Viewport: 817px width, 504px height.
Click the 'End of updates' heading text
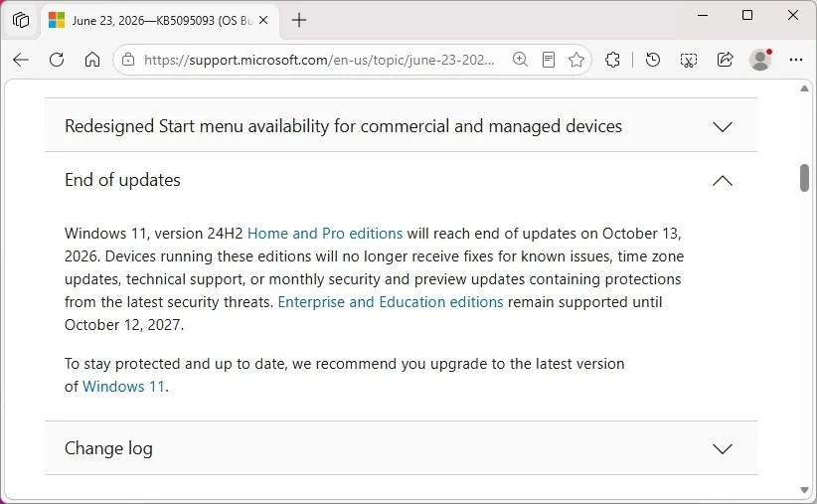click(x=122, y=180)
